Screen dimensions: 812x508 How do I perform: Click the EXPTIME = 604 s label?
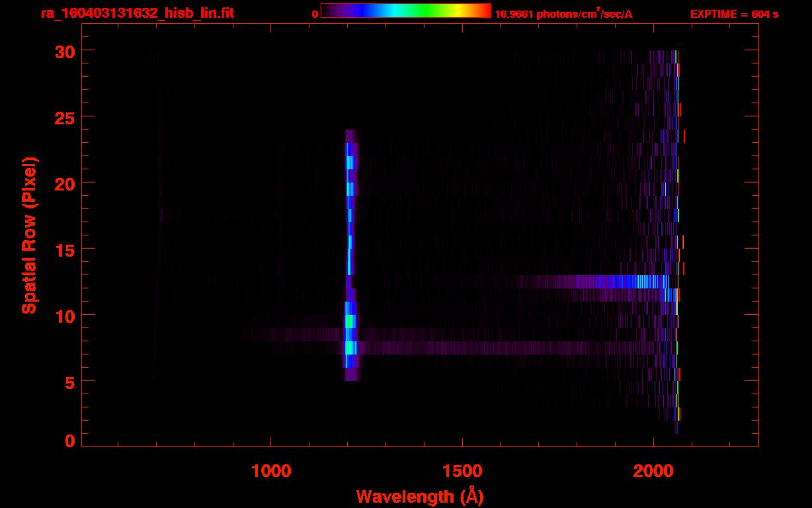pyautogui.click(x=734, y=14)
